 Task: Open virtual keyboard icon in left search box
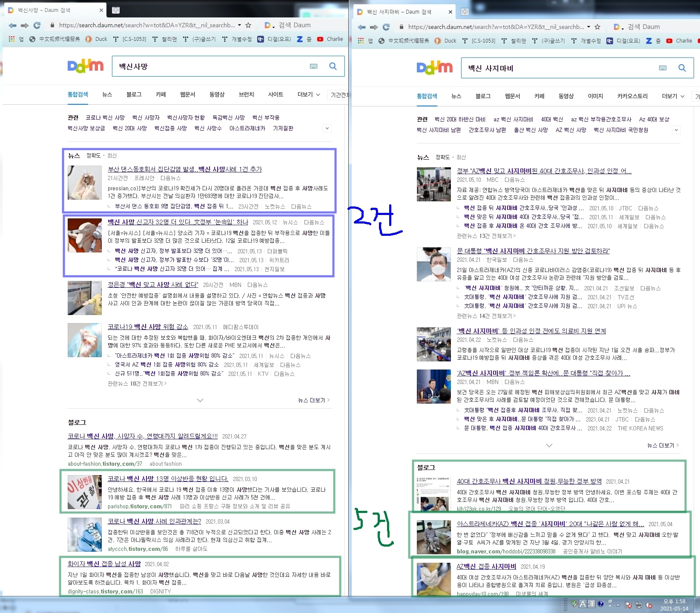click(x=314, y=66)
